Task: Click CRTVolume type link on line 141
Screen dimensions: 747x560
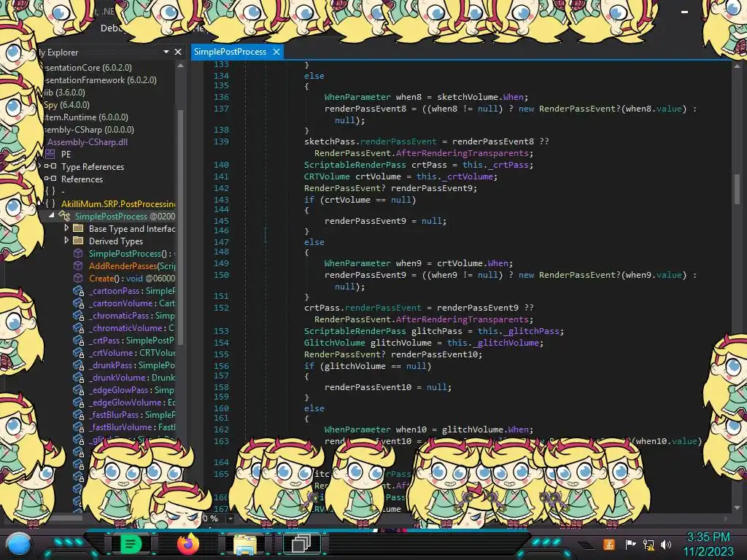Action: pos(327,176)
